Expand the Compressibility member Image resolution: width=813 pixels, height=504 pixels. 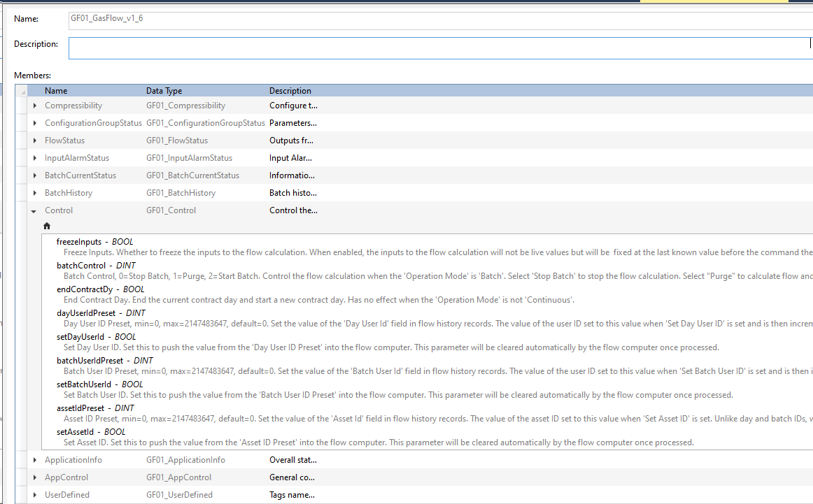(x=35, y=106)
